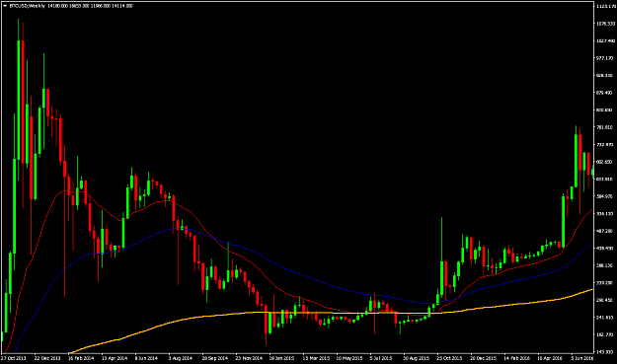The height and width of the screenshot is (364, 617).
Task: Click the 1076.330 price scale label
Action: click(x=605, y=24)
